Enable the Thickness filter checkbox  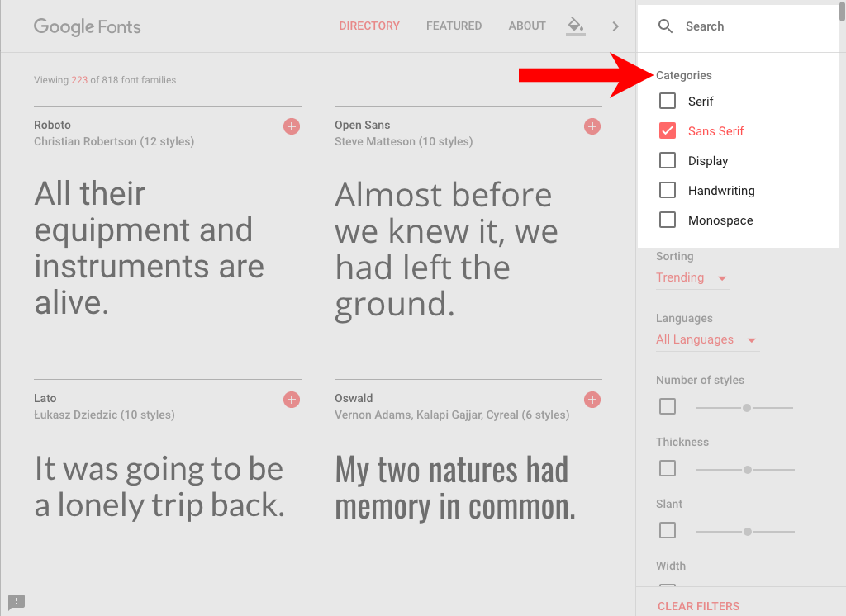coord(668,468)
